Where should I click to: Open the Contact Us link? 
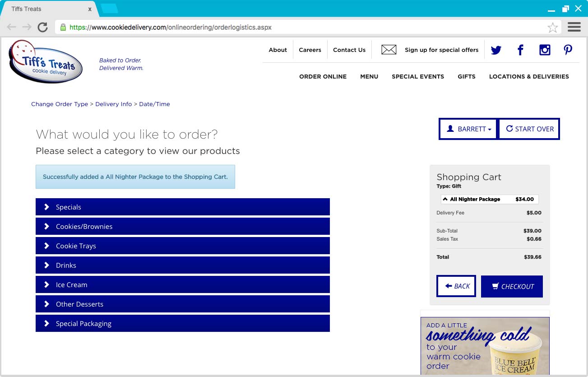click(349, 50)
